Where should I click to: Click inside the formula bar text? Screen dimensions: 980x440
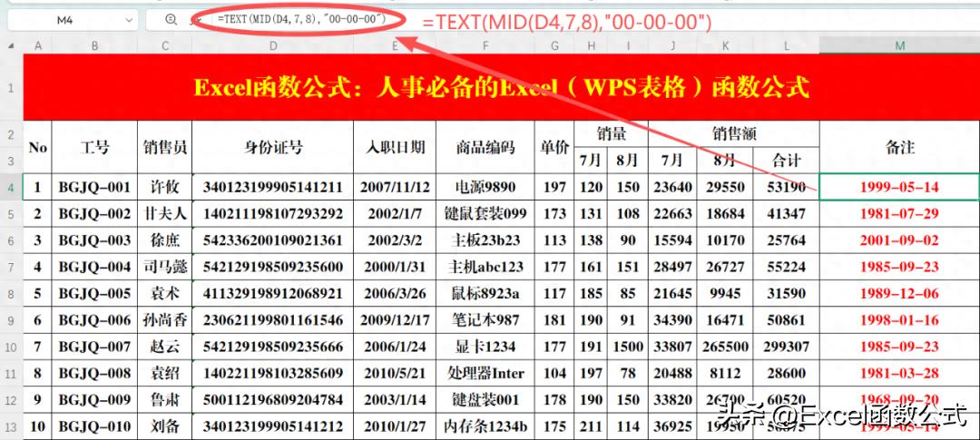300,19
